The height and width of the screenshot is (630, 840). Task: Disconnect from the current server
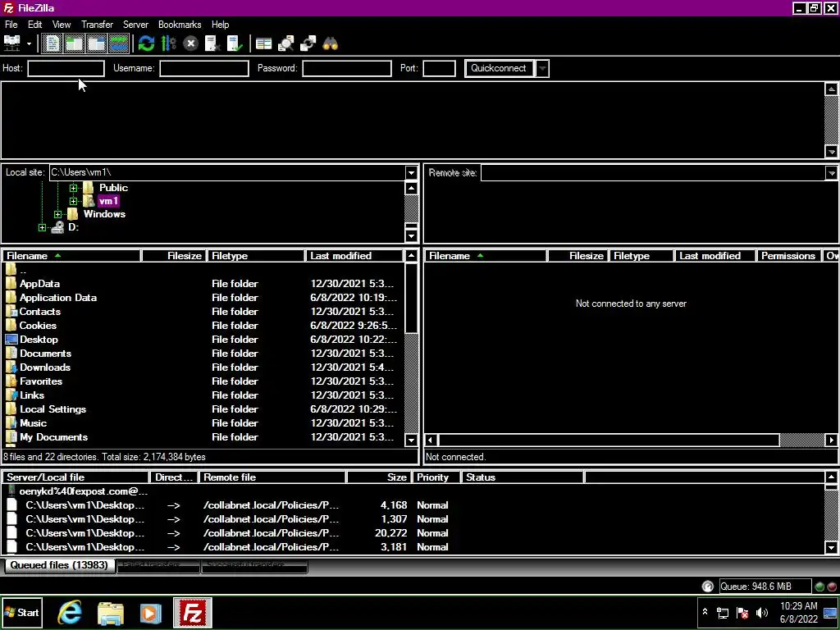tap(212, 43)
